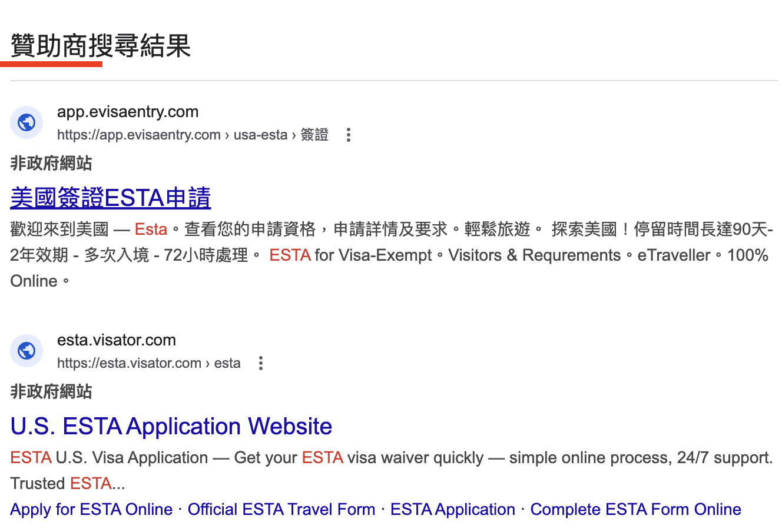The image size is (782, 532).
Task: Click 非政府網站 label above U.S. ESTA Application
Action: coord(51,391)
